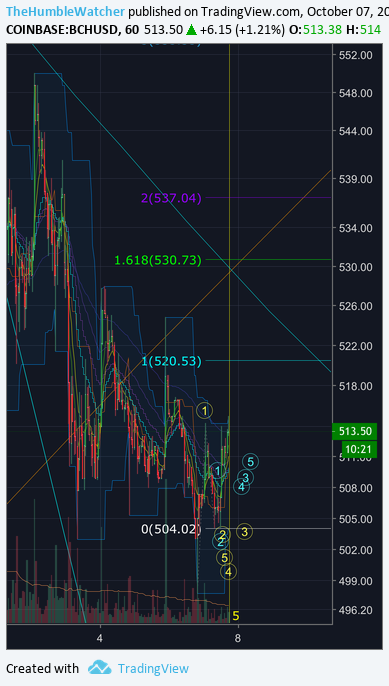This screenshot has height=686, width=389.
Task: Click the date label 4 on time axis
Action: pyautogui.click(x=100, y=638)
